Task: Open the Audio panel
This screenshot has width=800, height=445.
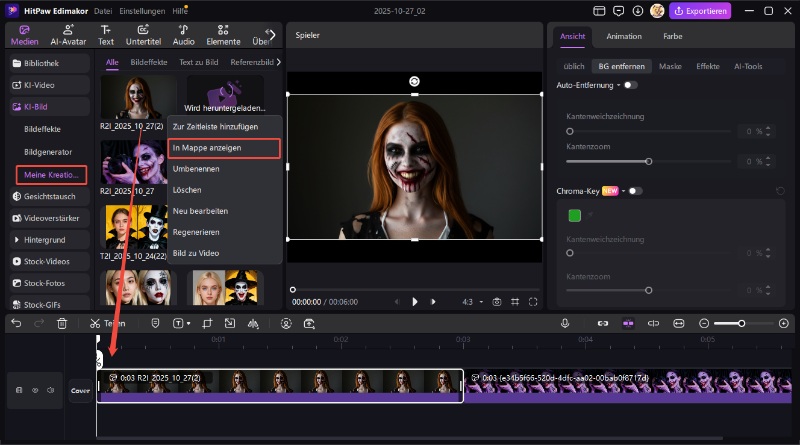Action: (184, 35)
